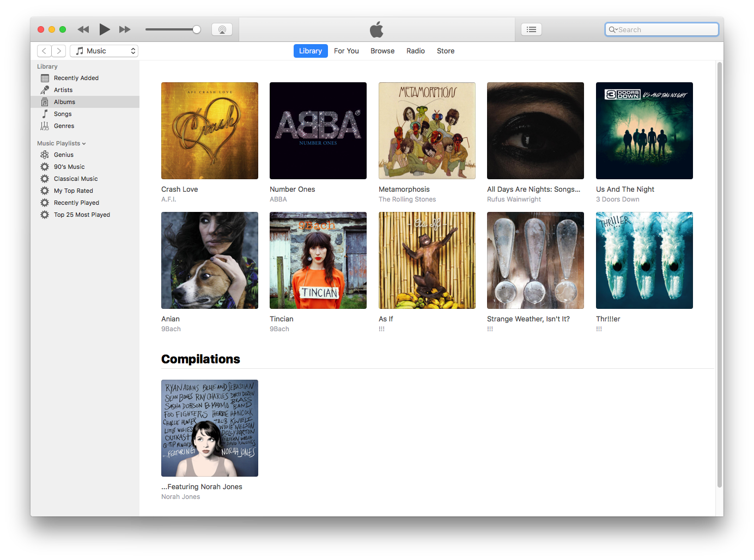This screenshot has width=754, height=560.
Task: Open Recently Added in sidebar
Action: [x=76, y=78]
